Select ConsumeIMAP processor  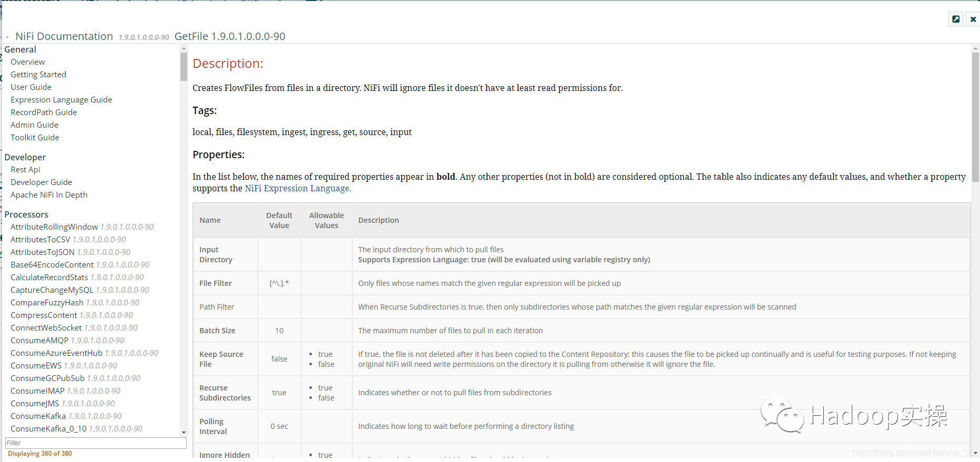pyautogui.click(x=37, y=391)
